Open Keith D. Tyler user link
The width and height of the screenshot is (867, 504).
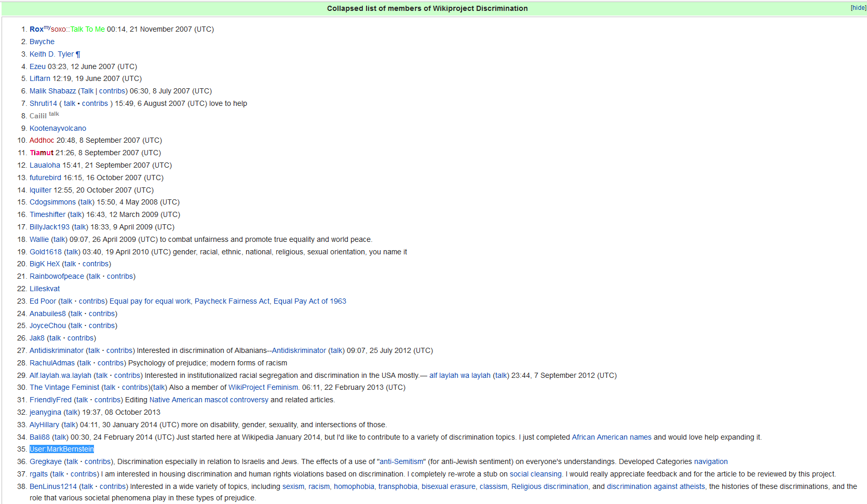click(51, 54)
